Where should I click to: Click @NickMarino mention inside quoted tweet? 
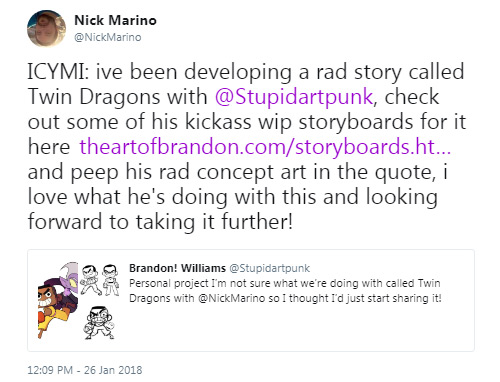(232, 298)
